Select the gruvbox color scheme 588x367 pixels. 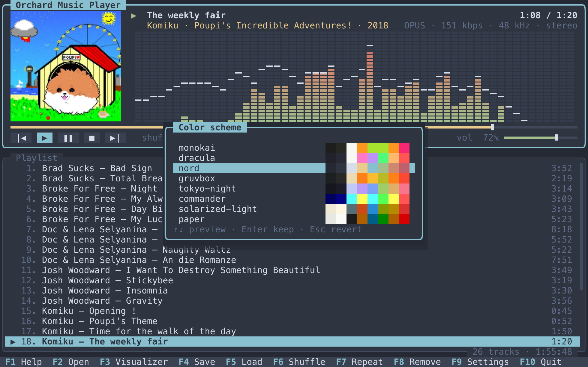(294, 178)
